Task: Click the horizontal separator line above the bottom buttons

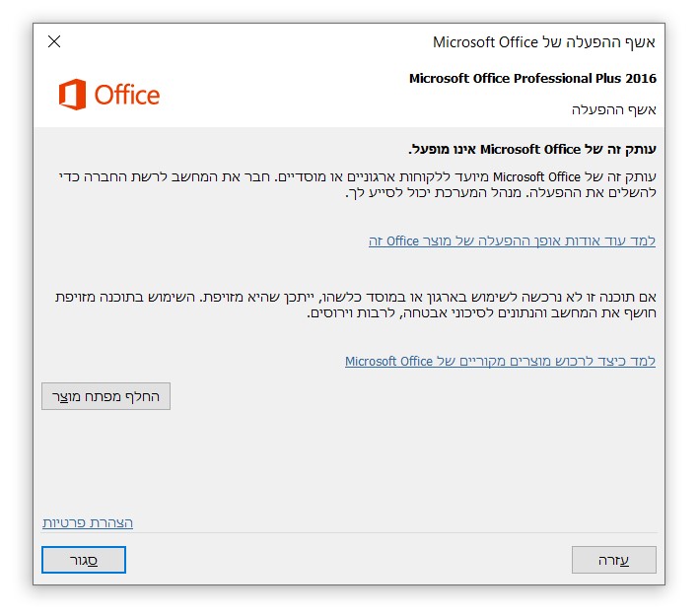Action: coord(349,533)
